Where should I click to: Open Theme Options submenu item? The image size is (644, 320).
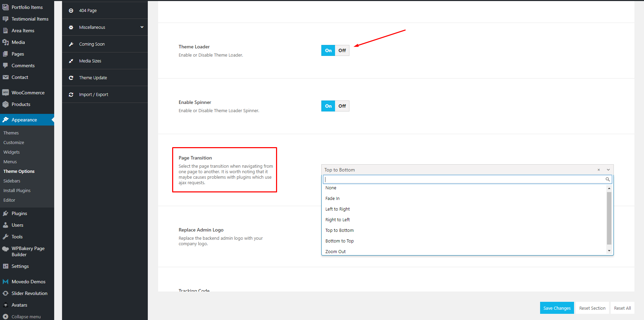click(x=19, y=171)
